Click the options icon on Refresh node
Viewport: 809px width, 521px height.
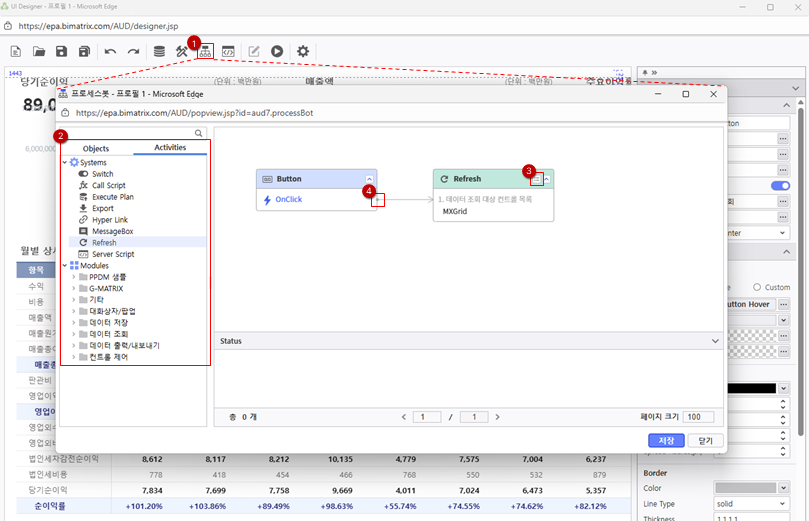click(537, 179)
